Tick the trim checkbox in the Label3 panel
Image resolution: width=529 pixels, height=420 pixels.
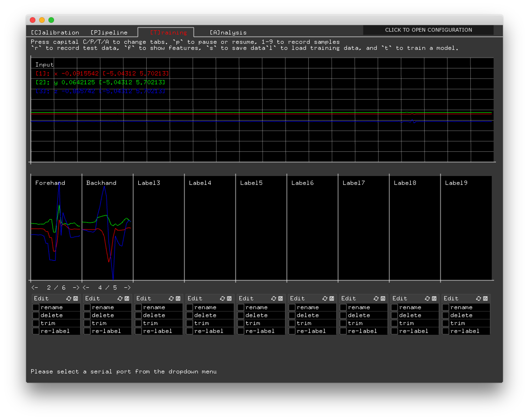coord(139,323)
